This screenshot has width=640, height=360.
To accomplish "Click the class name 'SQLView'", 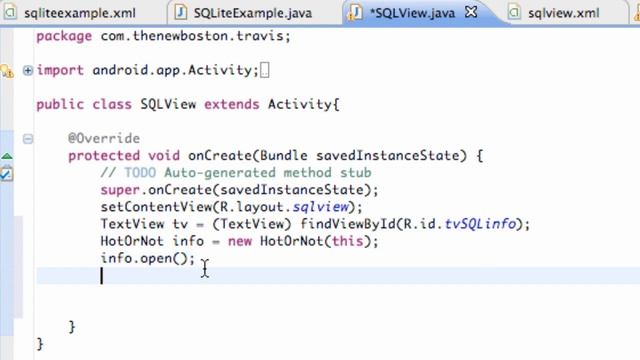I will click(168, 104).
